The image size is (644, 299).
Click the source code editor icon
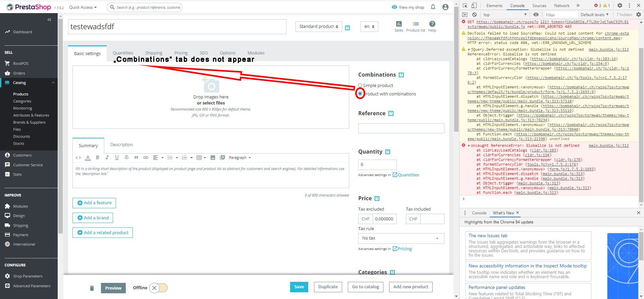(78, 158)
